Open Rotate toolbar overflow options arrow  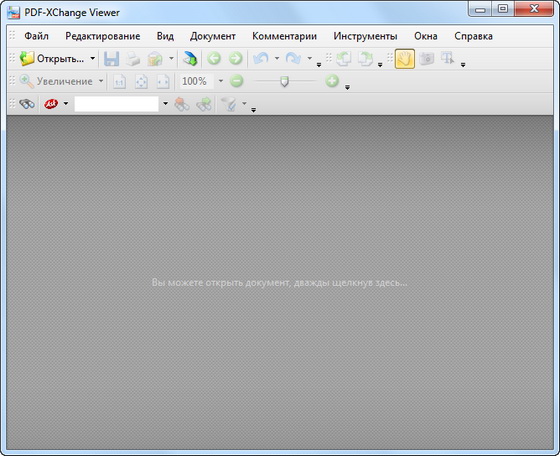pos(380,65)
